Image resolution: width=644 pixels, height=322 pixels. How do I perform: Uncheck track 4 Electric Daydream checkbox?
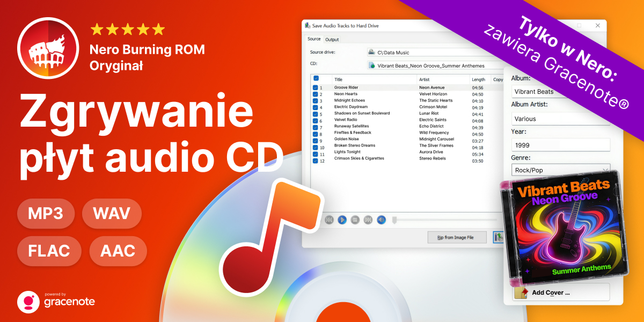tap(315, 107)
